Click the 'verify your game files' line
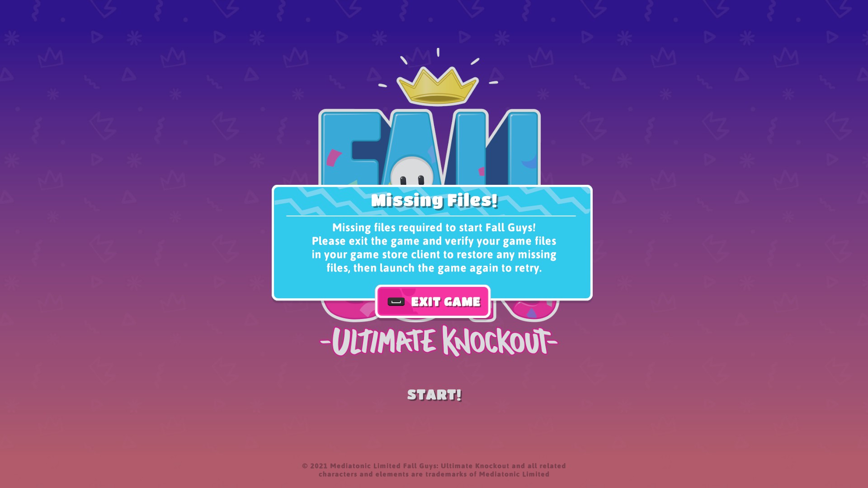 click(434, 241)
